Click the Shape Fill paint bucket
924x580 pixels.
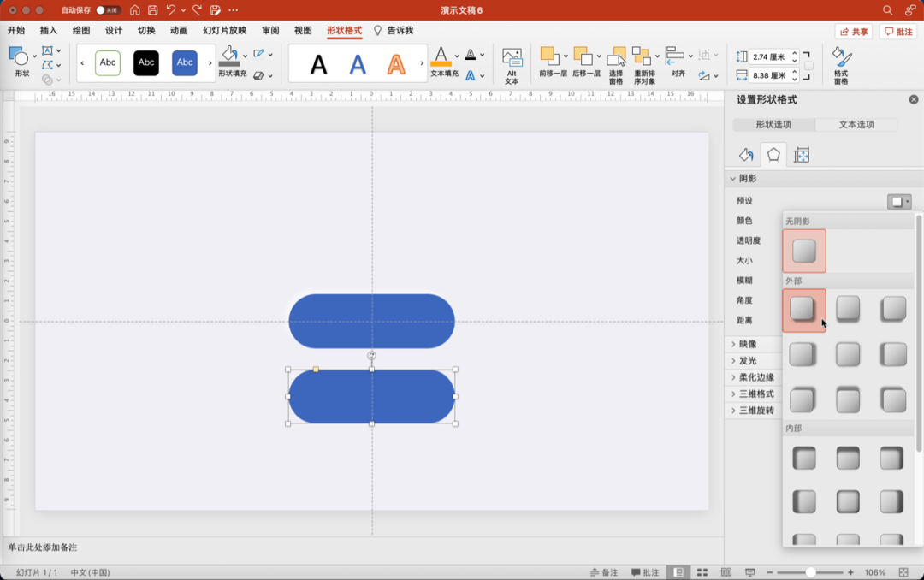click(229, 56)
